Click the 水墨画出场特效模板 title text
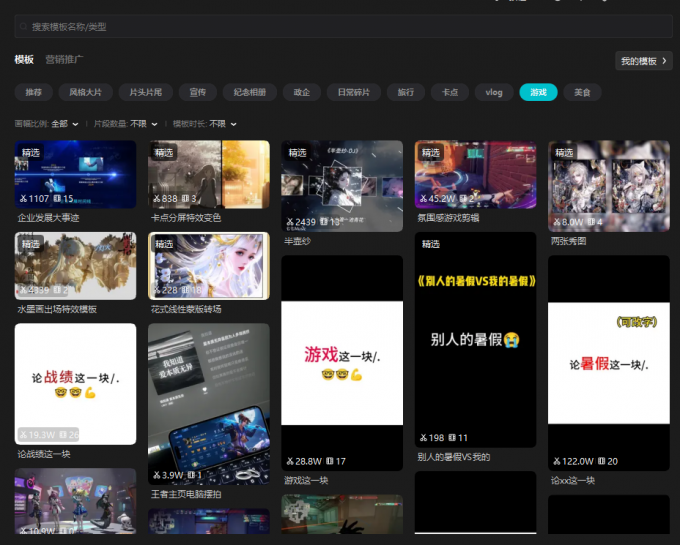Image resolution: width=680 pixels, height=545 pixels. (57, 309)
